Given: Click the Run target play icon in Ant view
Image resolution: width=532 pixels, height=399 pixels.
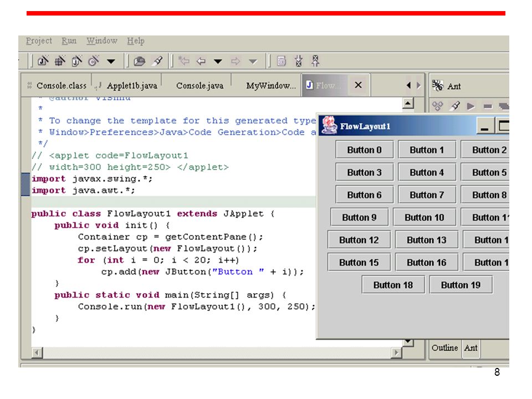Looking at the screenshot, I should 470,106.
